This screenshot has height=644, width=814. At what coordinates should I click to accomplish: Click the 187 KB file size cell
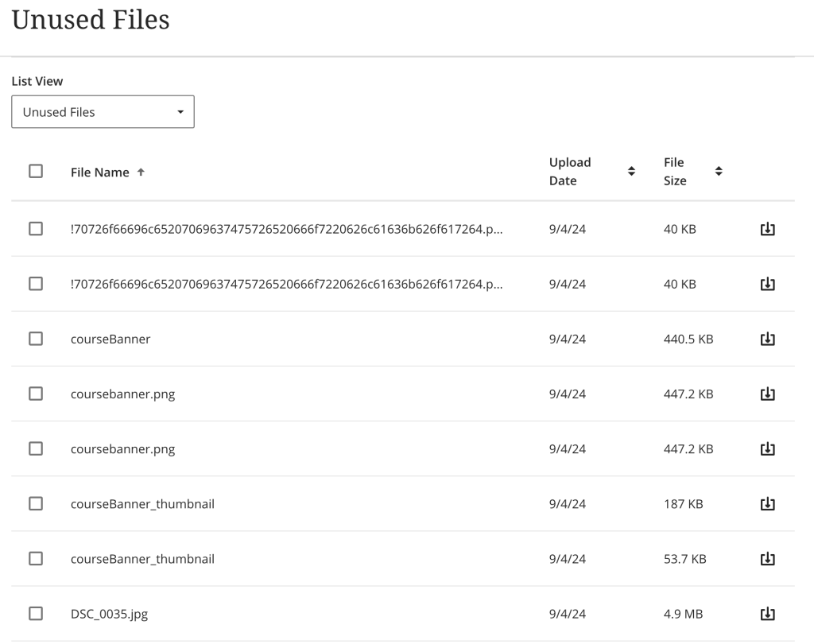pos(683,504)
